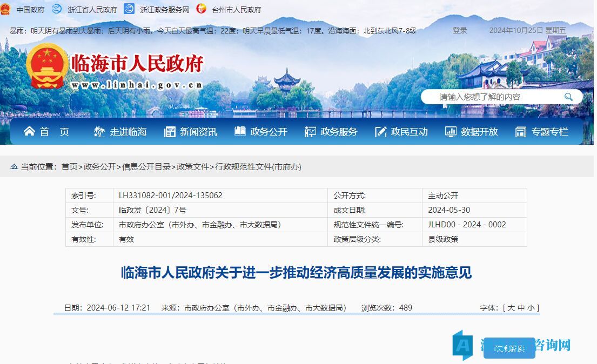This screenshot has height=364, width=597.
Task: Click the China government emblem icon
Action: 5,9
